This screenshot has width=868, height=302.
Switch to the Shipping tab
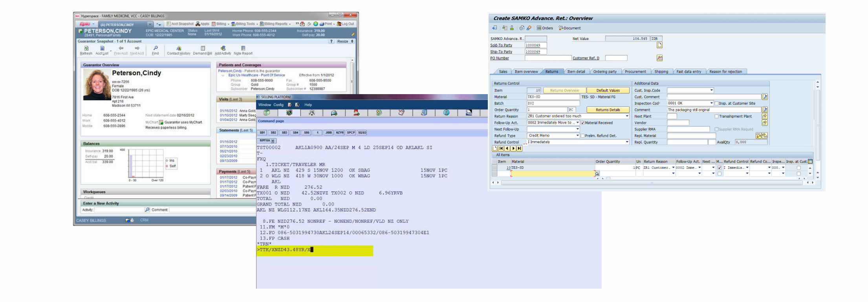point(661,72)
